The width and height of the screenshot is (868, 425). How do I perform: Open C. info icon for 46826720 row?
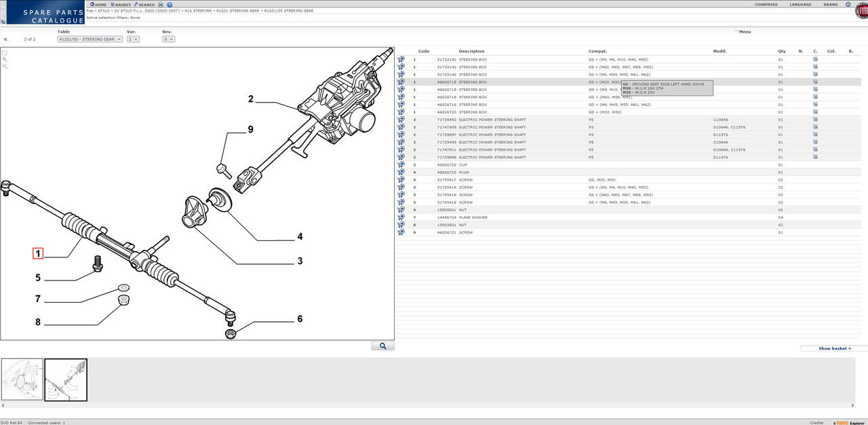[x=815, y=112]
